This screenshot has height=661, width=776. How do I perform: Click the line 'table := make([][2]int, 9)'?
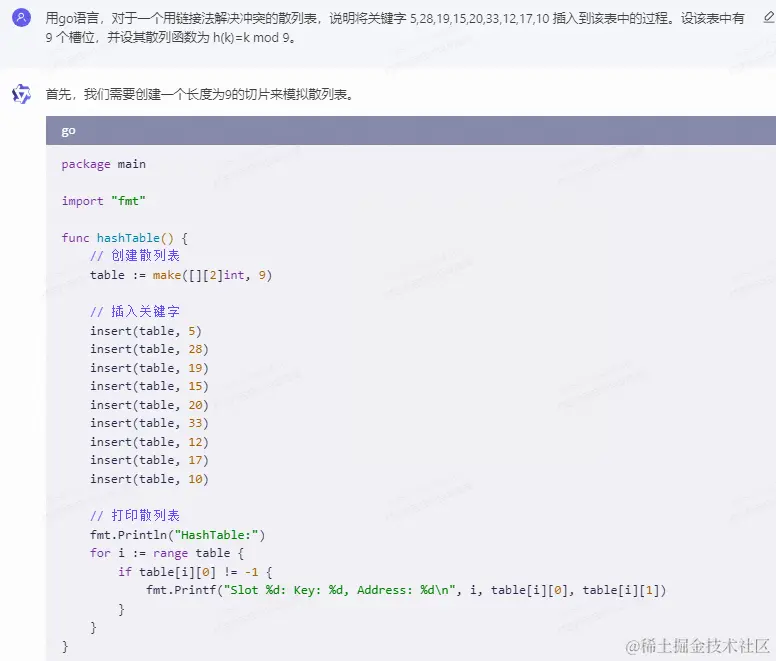point(181,275)
